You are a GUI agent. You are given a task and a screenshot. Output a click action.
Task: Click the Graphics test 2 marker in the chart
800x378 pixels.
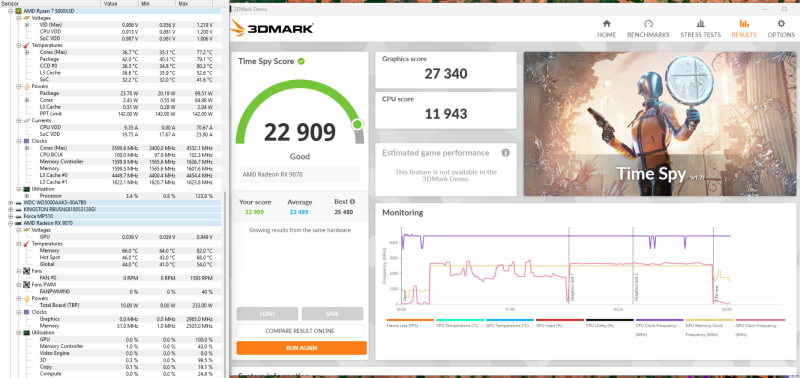(x=636, y=286)
